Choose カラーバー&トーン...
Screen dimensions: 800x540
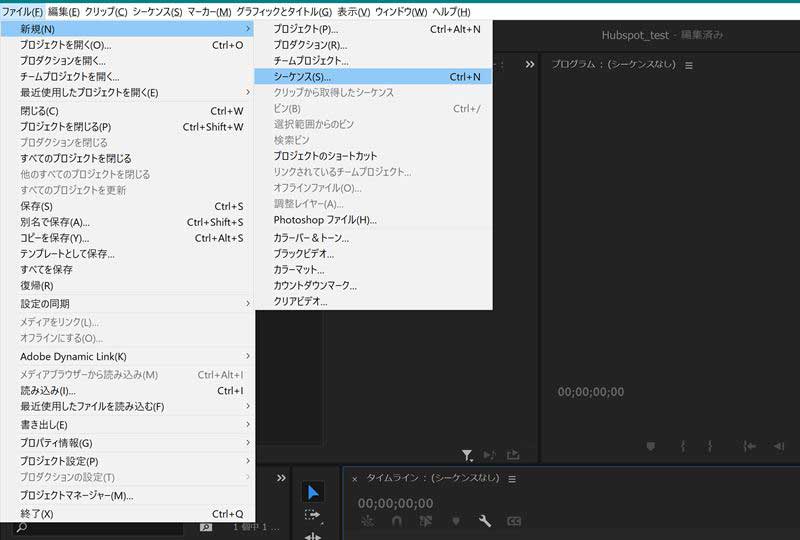[373, 238]
